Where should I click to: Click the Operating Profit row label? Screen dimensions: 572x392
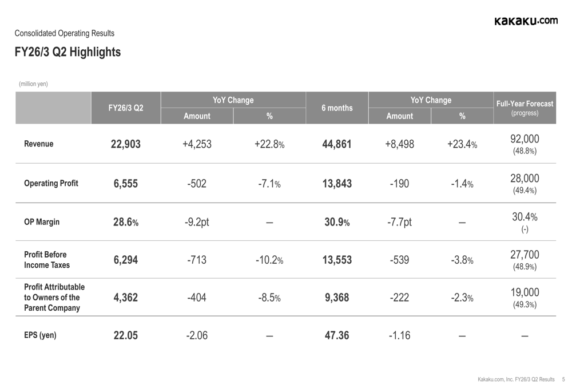51,184
